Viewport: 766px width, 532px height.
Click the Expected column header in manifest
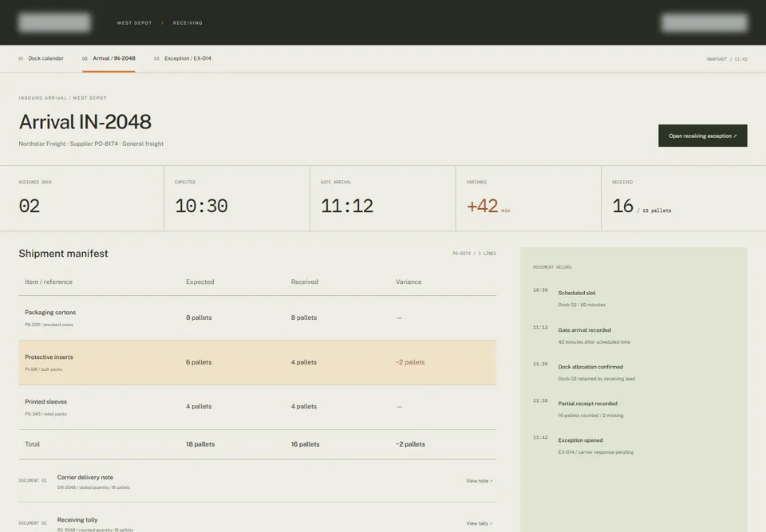pos(199,282)
